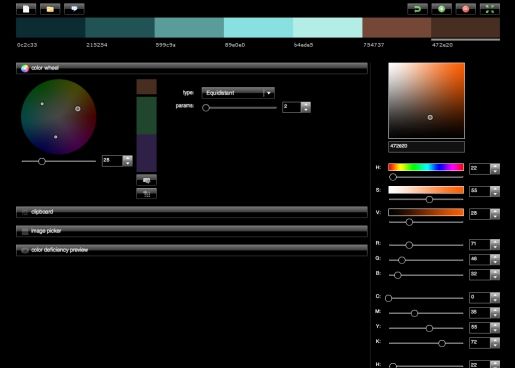Click the lower small button below the purple swatch
The width and height of the screenshot is (515, 368).
tap(146, 194)
